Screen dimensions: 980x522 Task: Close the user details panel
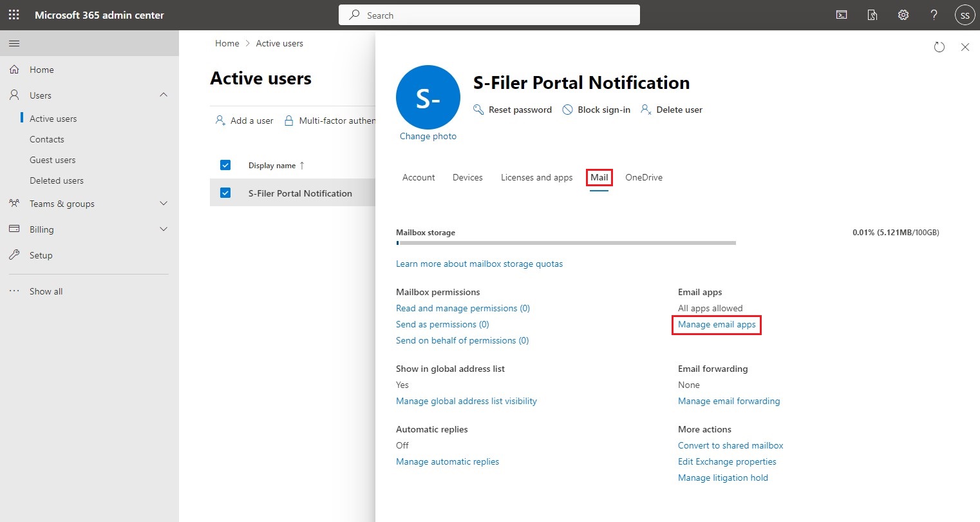tap(965, 47)
